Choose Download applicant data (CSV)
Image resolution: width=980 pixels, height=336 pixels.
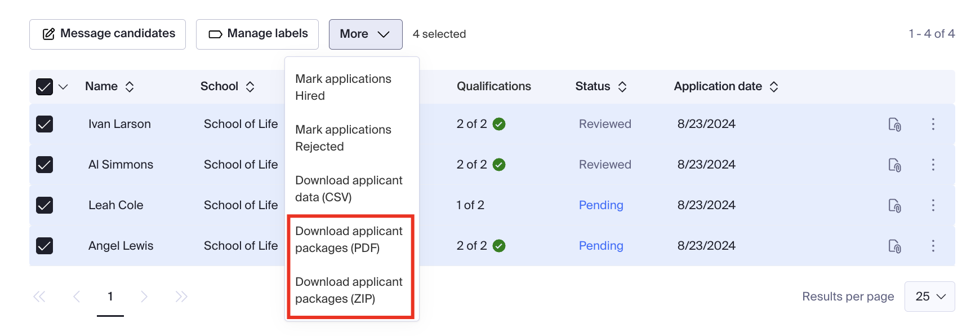click(x=351, y=189)
